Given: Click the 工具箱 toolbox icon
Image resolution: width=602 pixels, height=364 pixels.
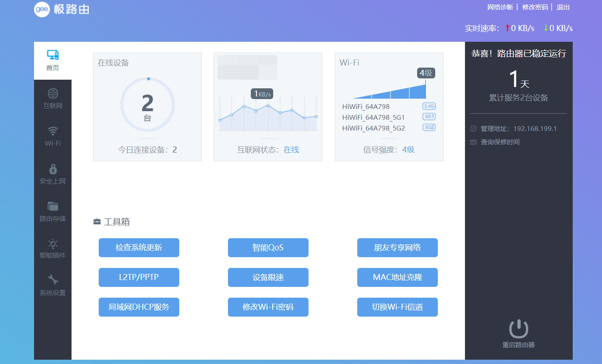Looking at the screenshot, I should pyautogui.click(x=97, y=222).
